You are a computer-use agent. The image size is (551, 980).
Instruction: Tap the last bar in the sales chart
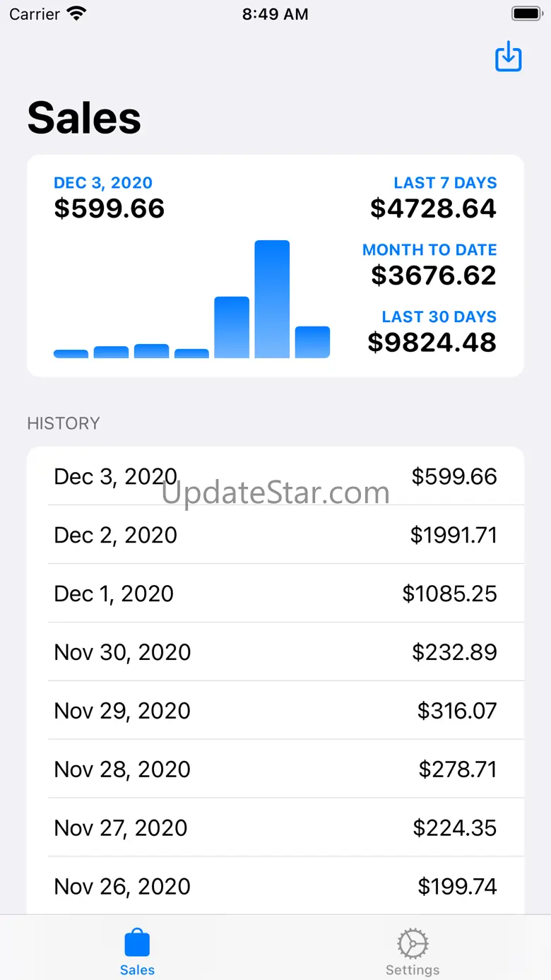[312, 342]
